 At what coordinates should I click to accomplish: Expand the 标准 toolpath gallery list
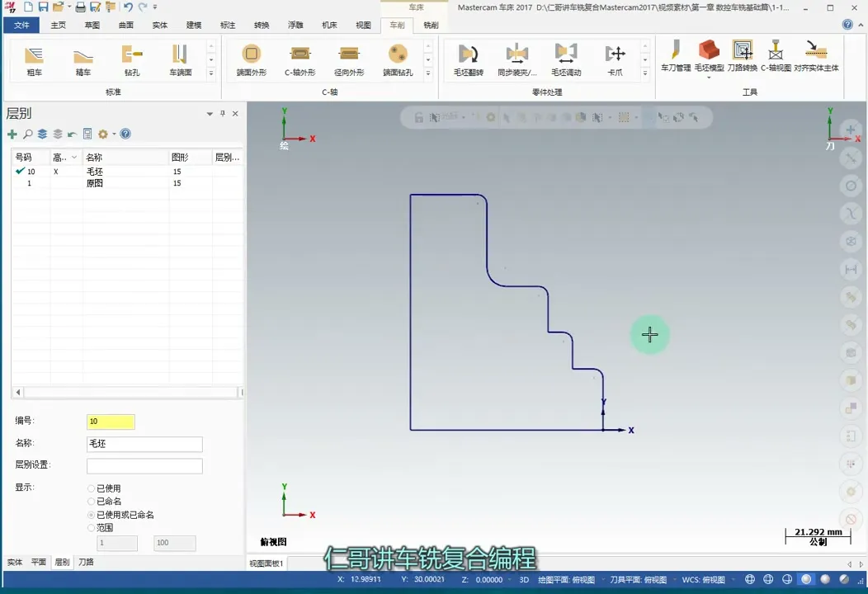point(211,73)
